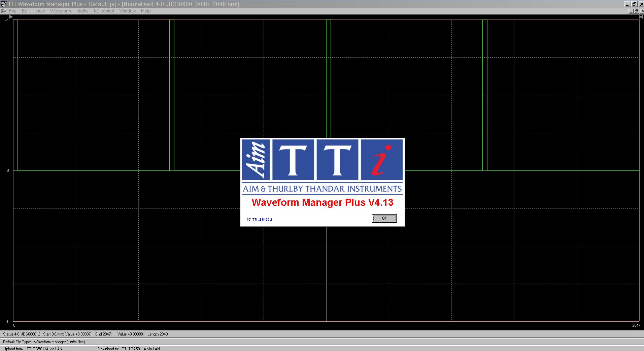This screenshot has width=644, height=351.
Task: Click the 'Value +0.00000:' status entry
Action: 130,334
